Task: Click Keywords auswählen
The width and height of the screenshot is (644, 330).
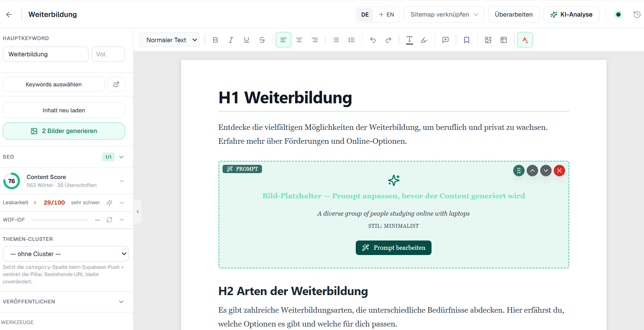Action: point(54,84)
